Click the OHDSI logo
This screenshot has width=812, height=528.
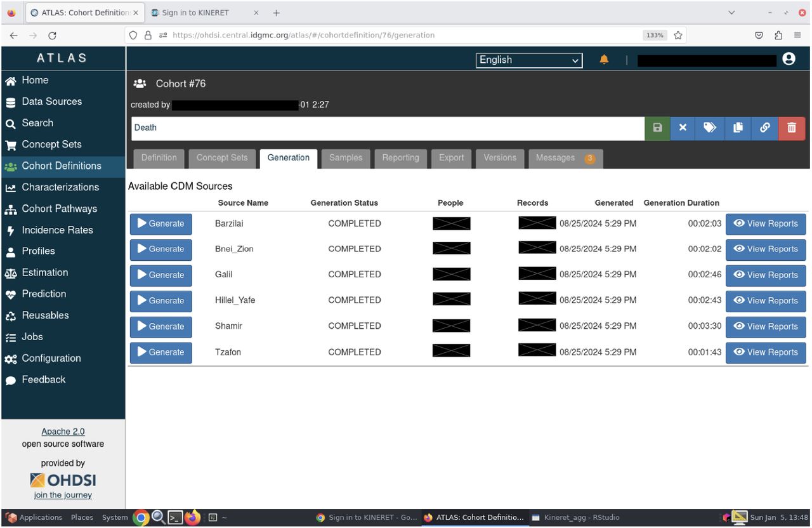pos(63,479)
